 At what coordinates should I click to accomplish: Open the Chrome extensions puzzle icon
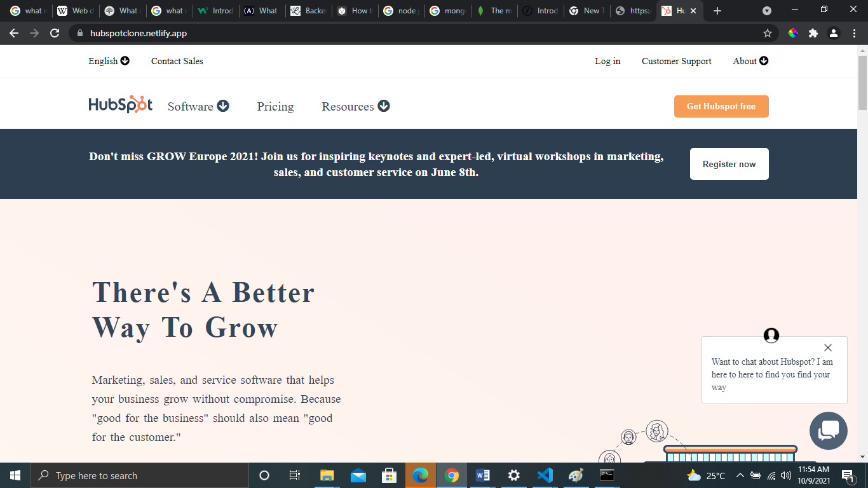click(813, 33)
